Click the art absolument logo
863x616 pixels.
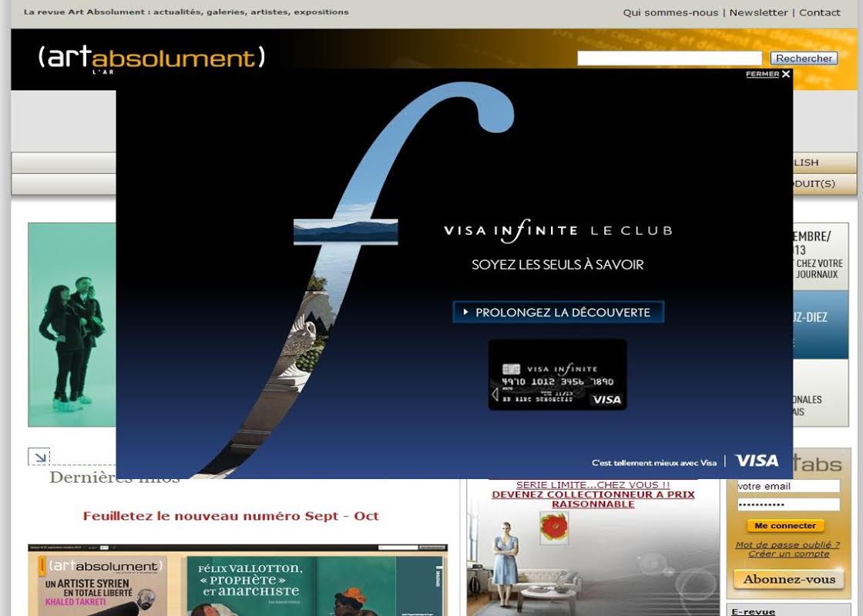151,59
